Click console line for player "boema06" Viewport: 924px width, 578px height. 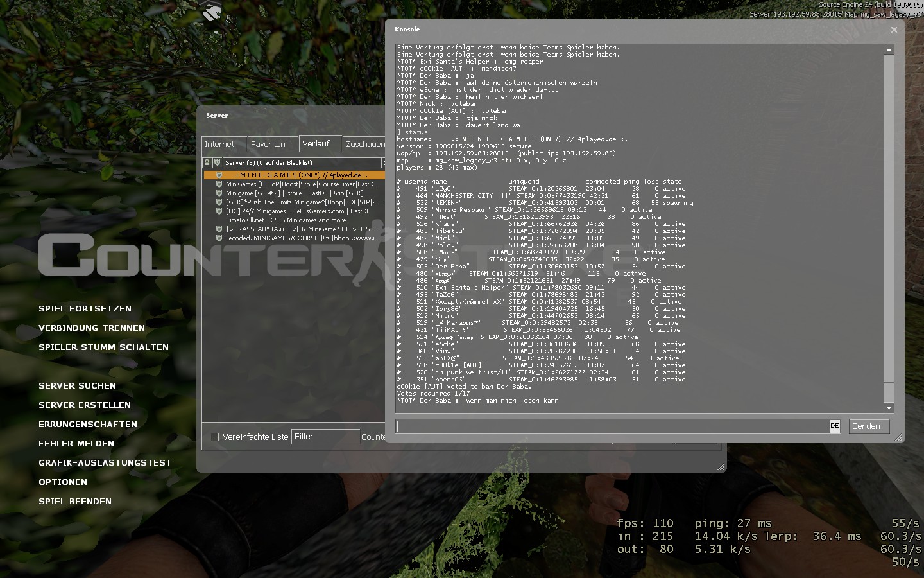tap(541, 380)
